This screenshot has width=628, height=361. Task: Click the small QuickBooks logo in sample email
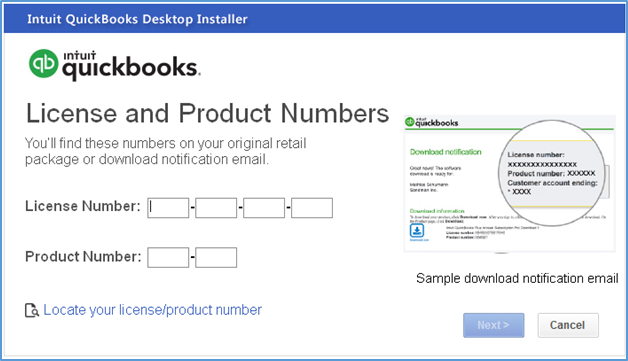coord(431,122)
